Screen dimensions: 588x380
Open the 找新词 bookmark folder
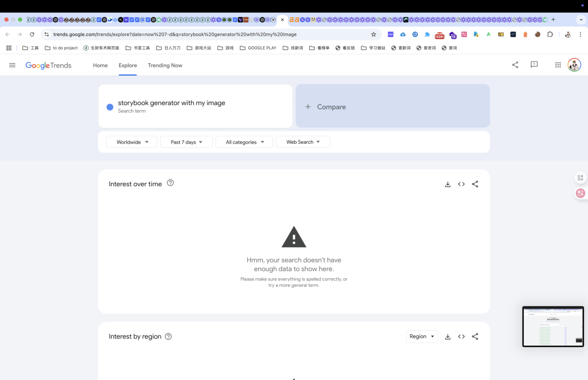click(293, 48)
